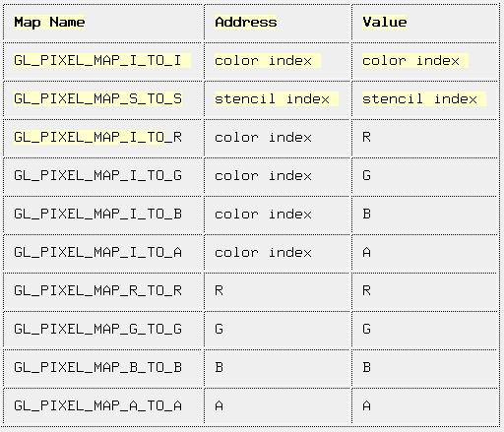This screenshot has width=504, height=432.
Task: Click stencil index in the Address column
Action: [272, 98]
